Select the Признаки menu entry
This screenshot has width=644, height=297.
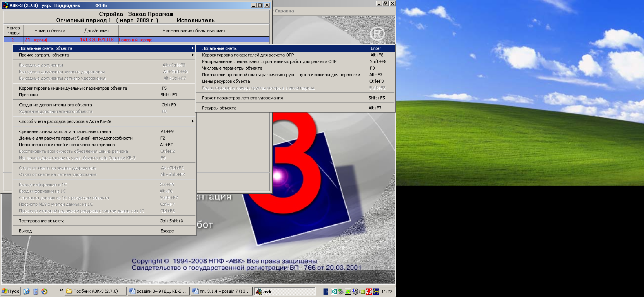point(104,95)
